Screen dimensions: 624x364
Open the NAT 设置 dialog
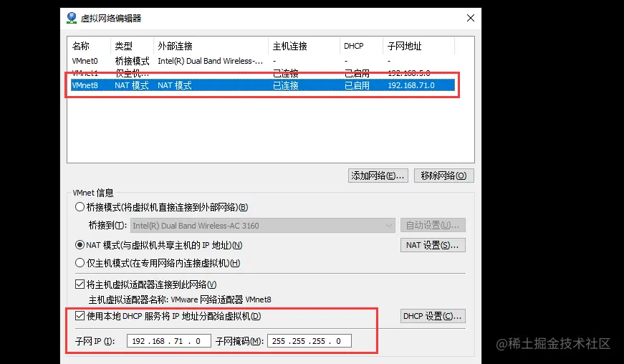(x=433, y=245)
